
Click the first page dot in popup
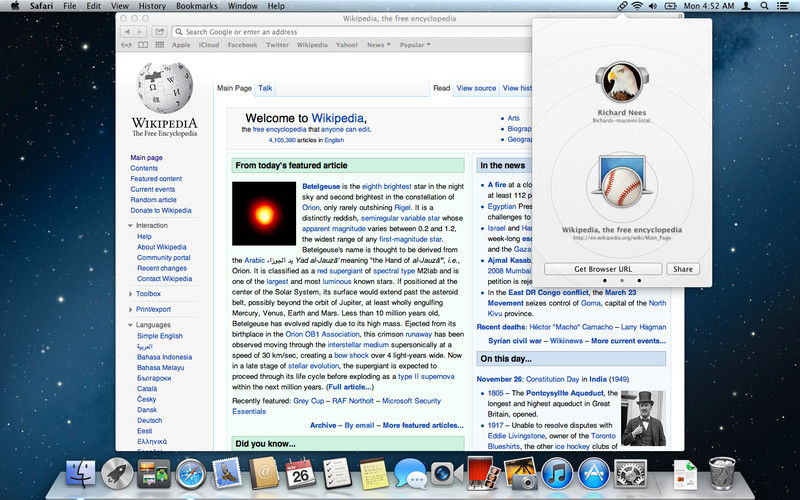(x=605, y=281)
